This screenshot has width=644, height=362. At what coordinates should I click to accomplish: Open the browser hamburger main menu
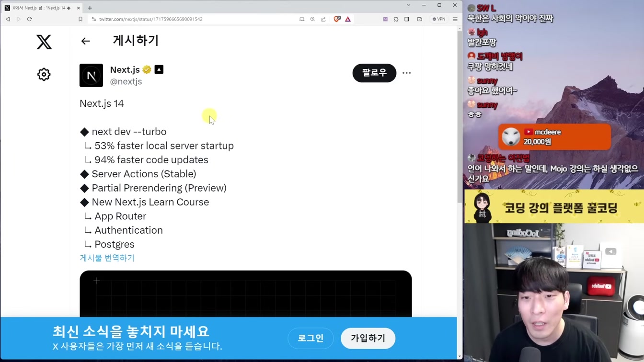coord(455,19)
